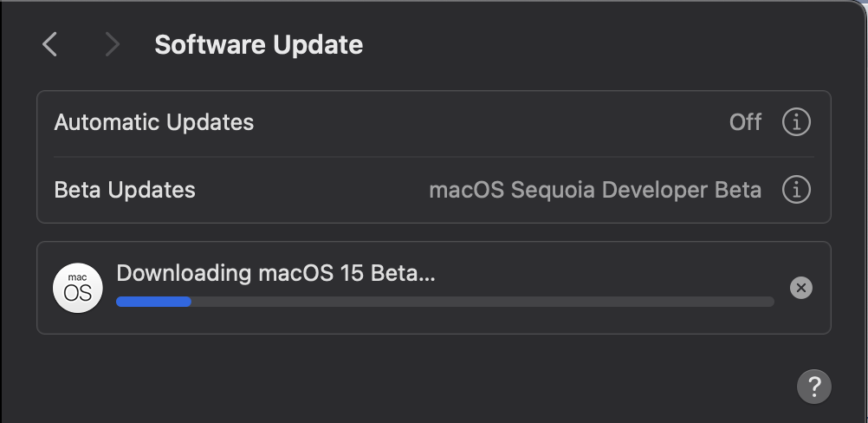Select the Beta Updates row
868x423 pixels.
coord(312,189)
